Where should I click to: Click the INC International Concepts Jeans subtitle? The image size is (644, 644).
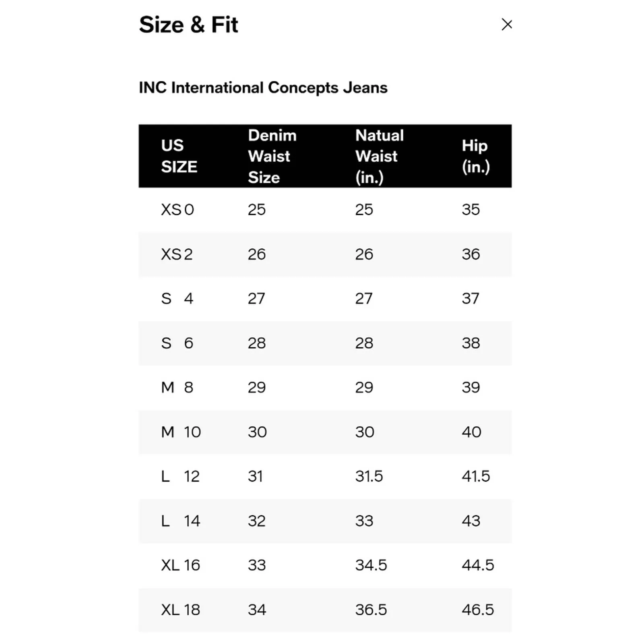(x=263, y=88)
